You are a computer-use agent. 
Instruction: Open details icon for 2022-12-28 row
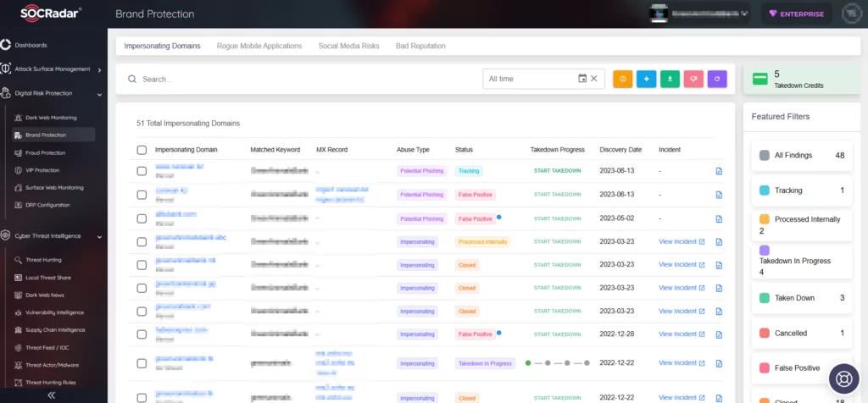(x=719, y=334)
